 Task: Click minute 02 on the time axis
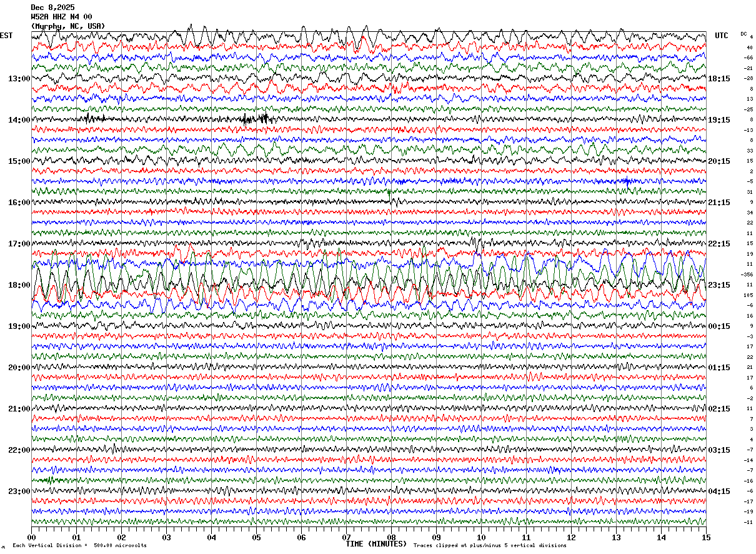(x=121, y=537)
